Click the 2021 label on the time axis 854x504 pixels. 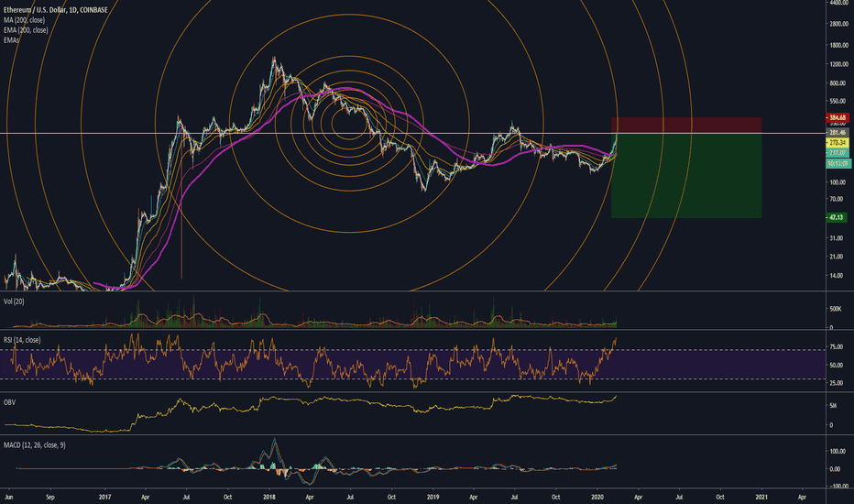[761, 497]
